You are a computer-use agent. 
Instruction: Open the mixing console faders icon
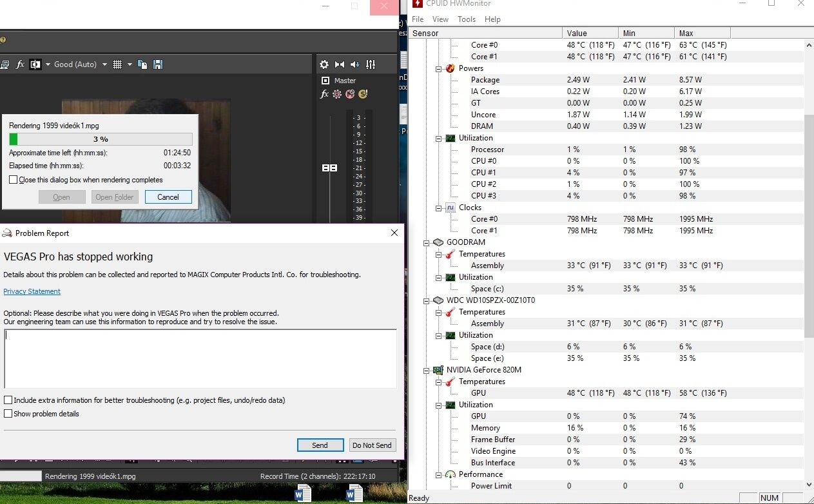[x=371, y=64]
